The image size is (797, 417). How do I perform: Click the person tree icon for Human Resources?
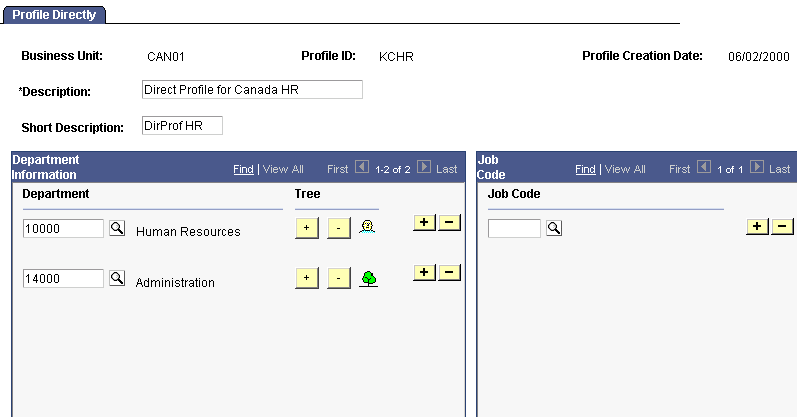(x=367, y=227)
